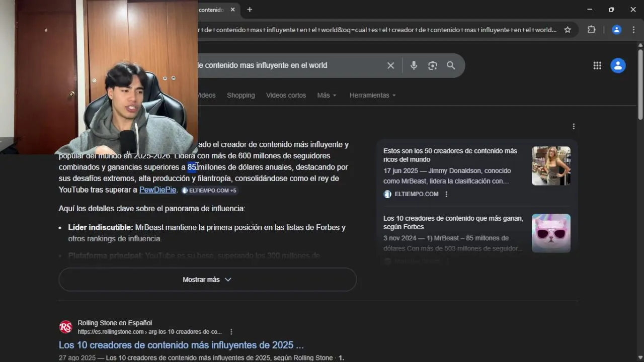
Task: Open 'Estos son los 50 creadores' article
Action: [x=450, y=155]
